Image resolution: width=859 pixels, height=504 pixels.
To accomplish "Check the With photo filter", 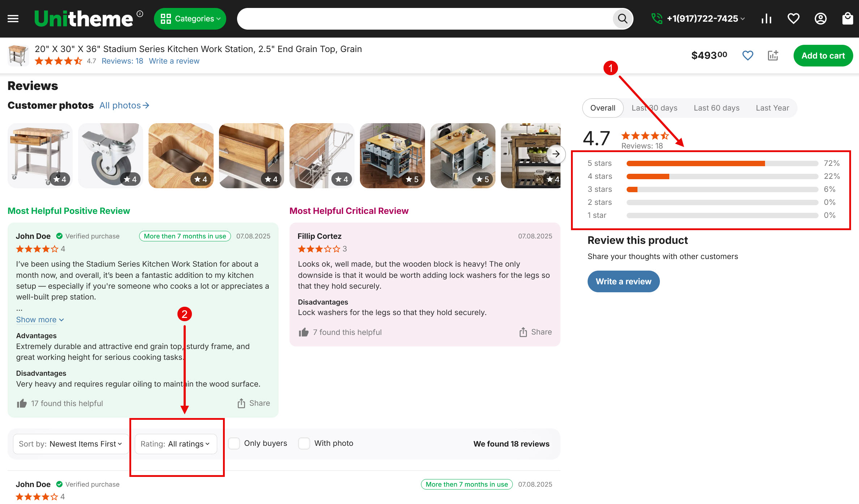I will click(x=304, y=443).
